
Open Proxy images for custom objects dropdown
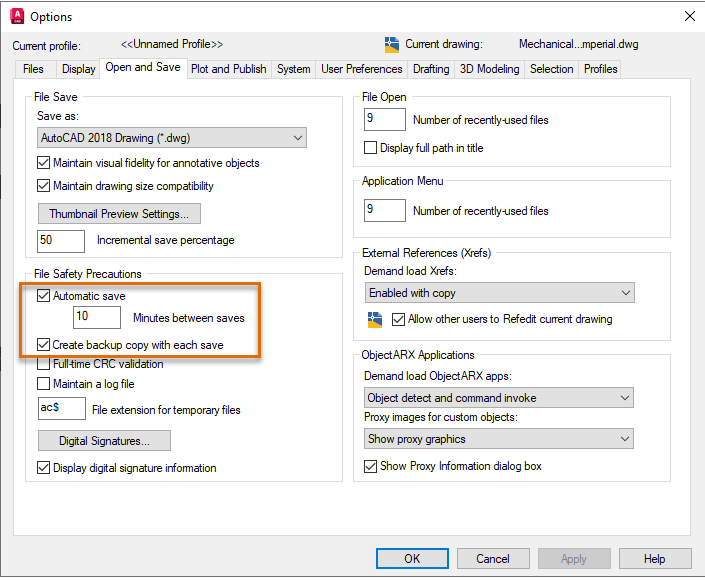point(499,439)
